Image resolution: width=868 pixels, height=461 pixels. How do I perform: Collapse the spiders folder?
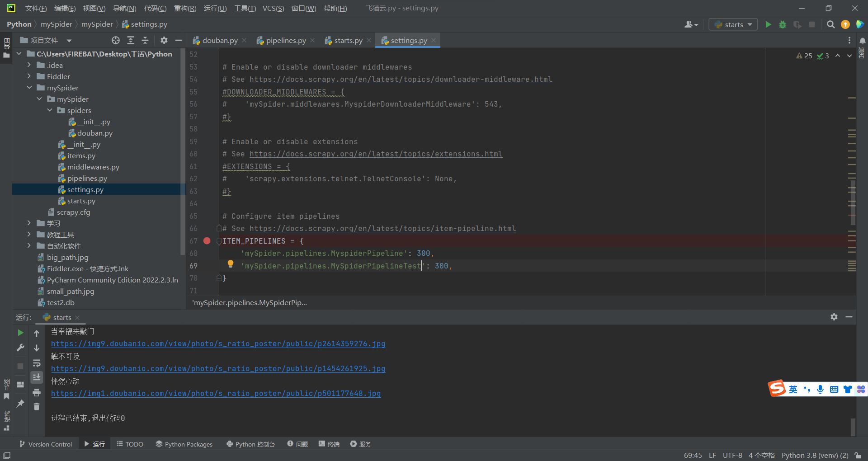pos(50,110)
